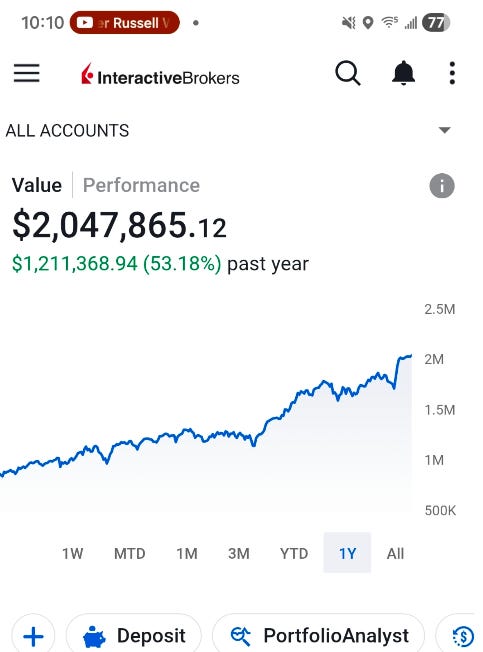
Task: Tap the search magnifier icon
Action: [347, 73]
